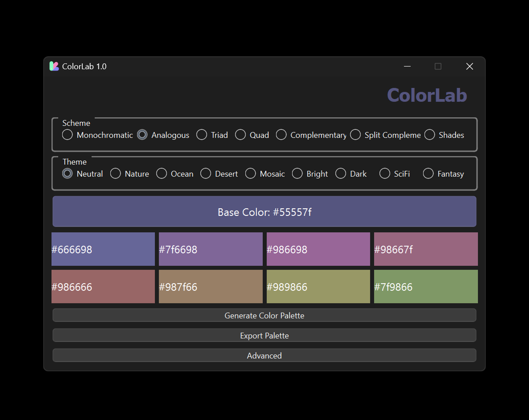Image resolution: width=529 pixels, height=420 pixels.
Task: Select the Split Compleme scheme
Action: pos(356,135)
